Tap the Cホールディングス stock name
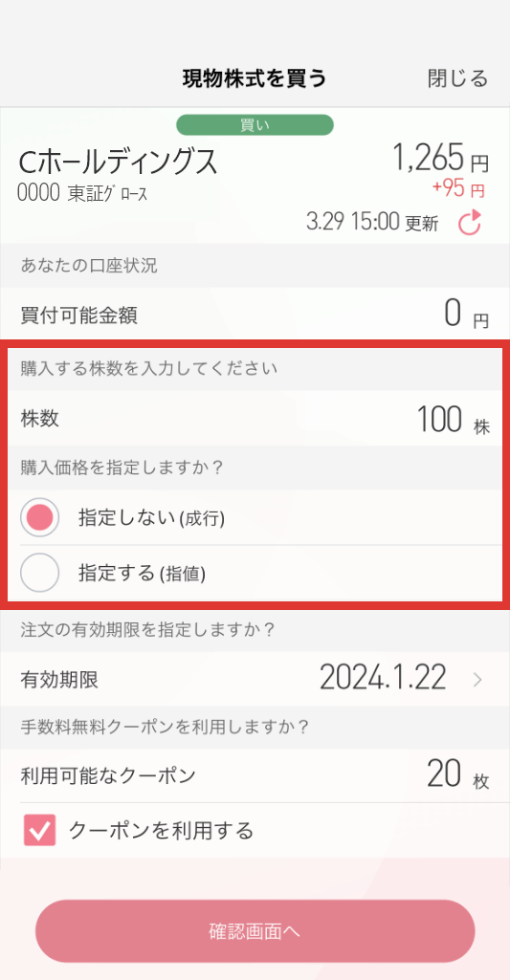 (119, 162)
